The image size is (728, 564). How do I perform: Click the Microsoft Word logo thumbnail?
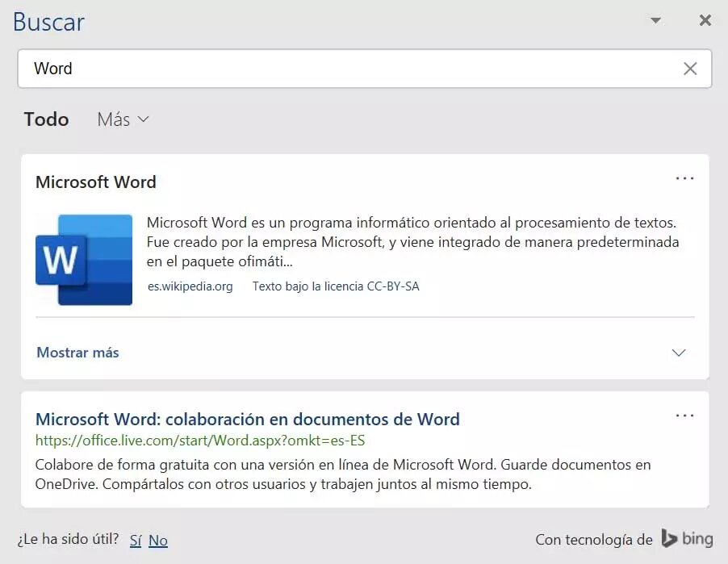(84, 260)
